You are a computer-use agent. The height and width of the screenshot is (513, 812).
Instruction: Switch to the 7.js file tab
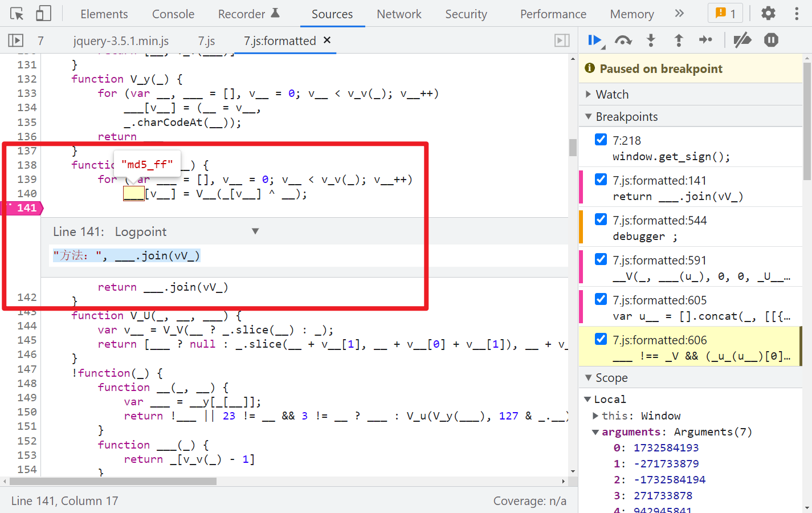click(x=206, y=41)
